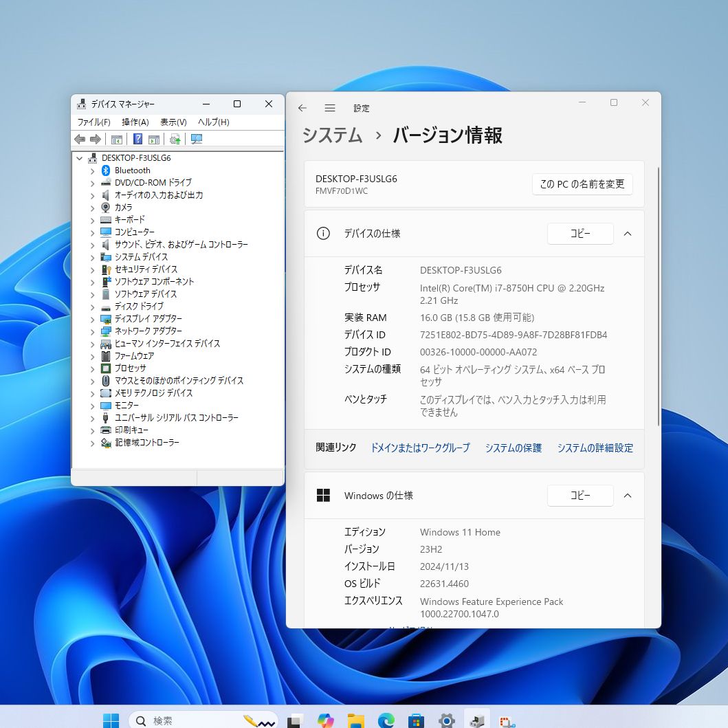Open the 表示(V) menu
Screen dimensions: 728x728
[173, 122]
